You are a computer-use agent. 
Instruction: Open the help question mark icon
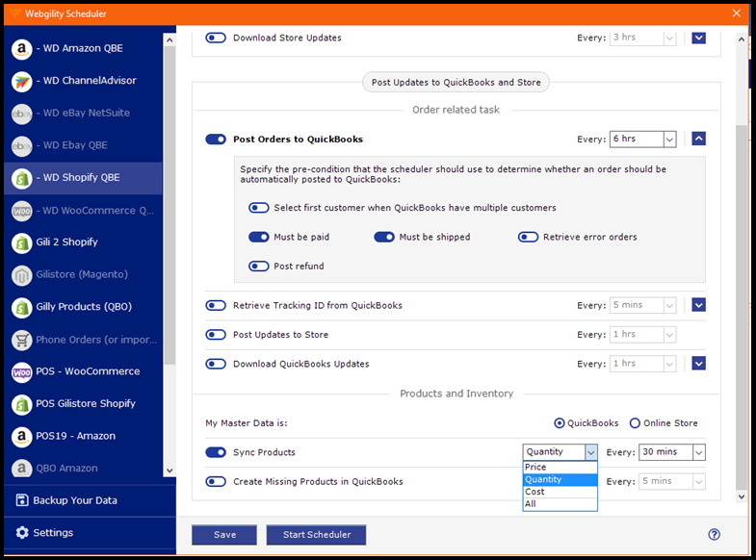[714, 535]
